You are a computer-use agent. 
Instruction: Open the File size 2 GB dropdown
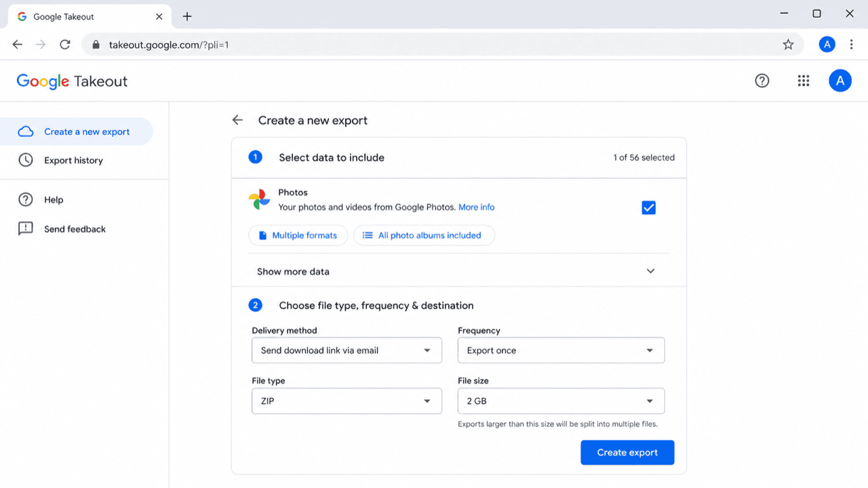pyautogui.click(x=561, y=401)
